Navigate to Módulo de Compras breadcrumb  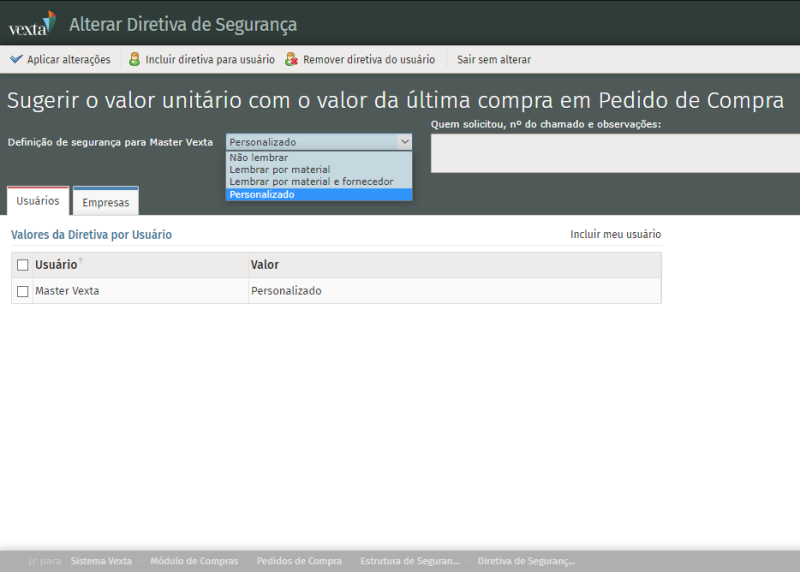tap(194, 561)
